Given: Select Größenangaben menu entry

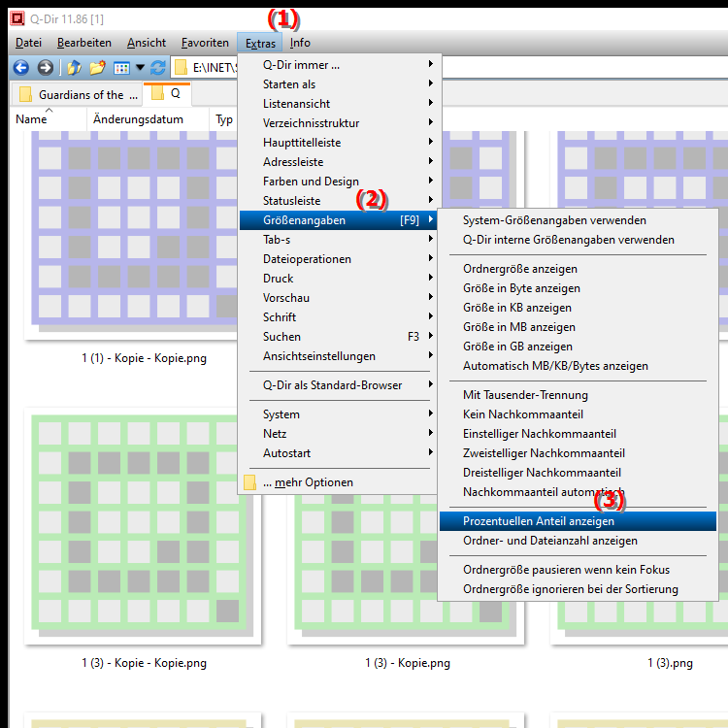Looking at the screenshot, I should click(x=338, y=220).
